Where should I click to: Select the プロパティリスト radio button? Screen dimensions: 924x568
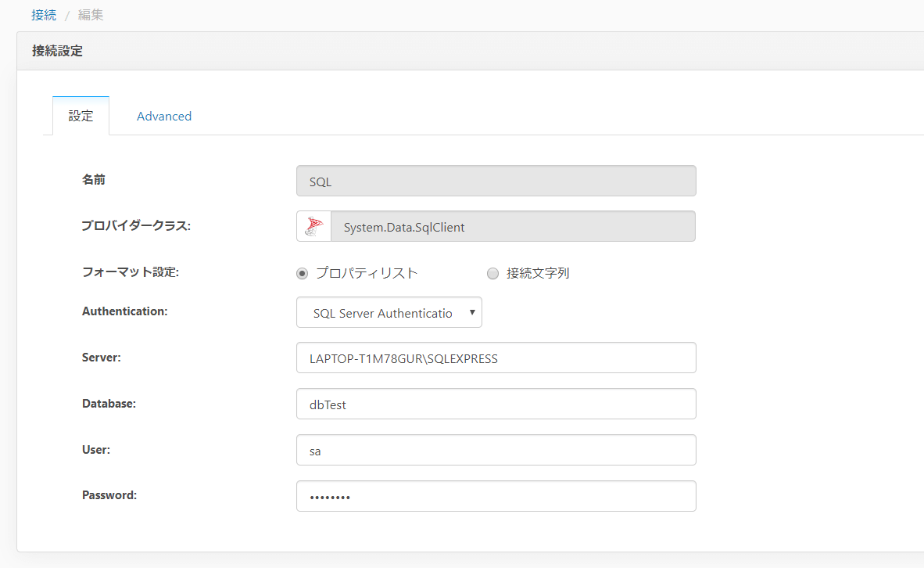pos(303,274)
